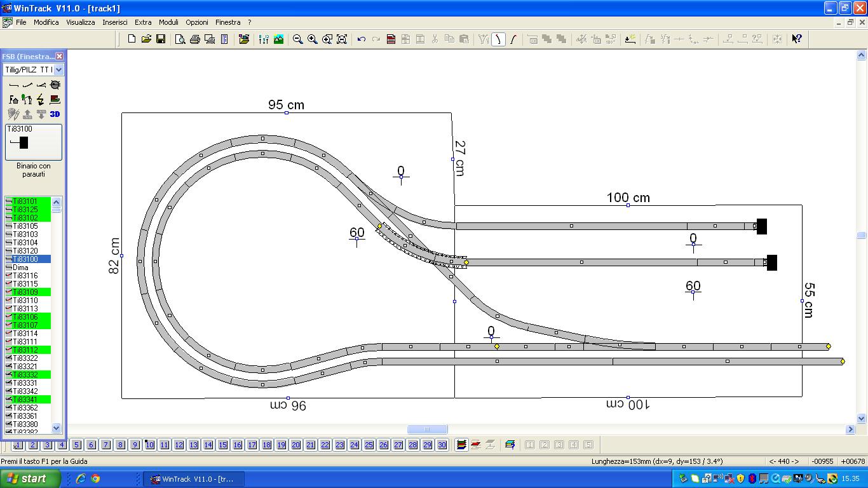Open the Opzioni menu

tap(197, 22)
